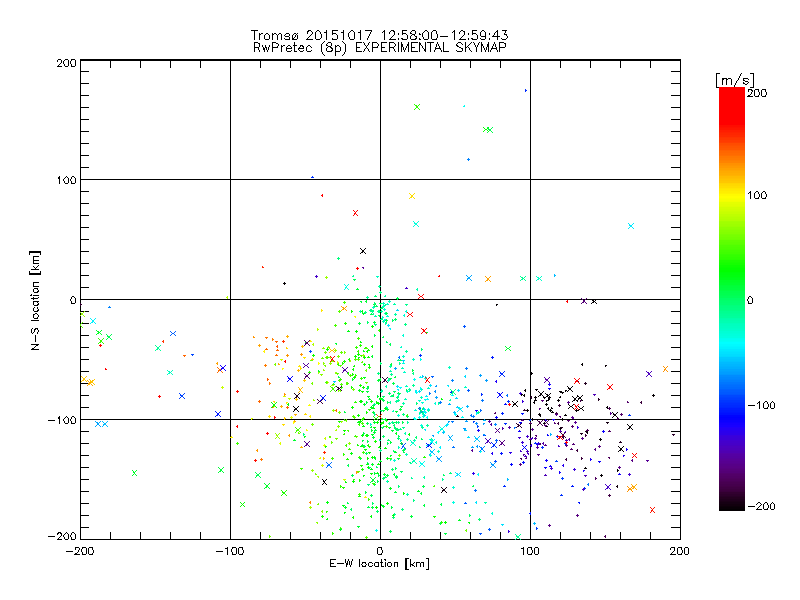Screen dimensions: 800x600
Task: Click the '-200' tick label on N-S axis
Action: coord(62,536)
